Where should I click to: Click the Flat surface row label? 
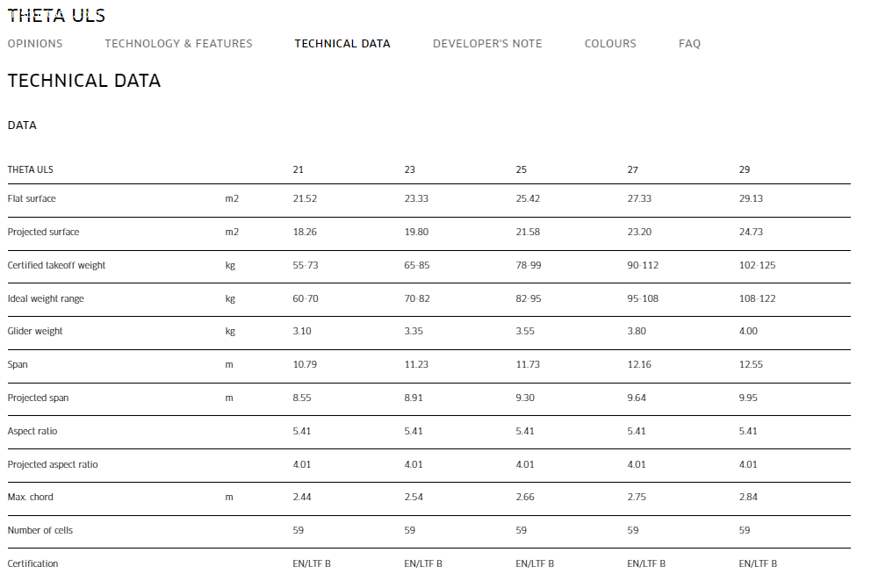[x=32, y=199]
